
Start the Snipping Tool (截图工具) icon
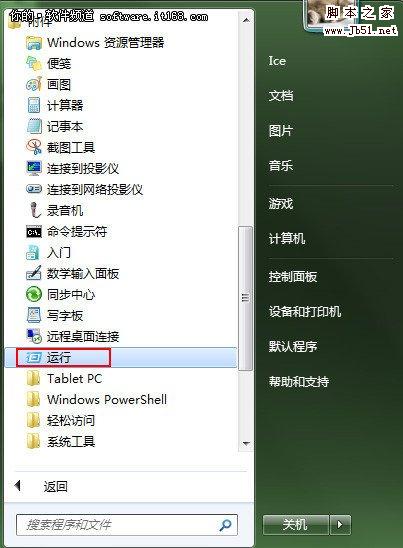tap(34, 147)
